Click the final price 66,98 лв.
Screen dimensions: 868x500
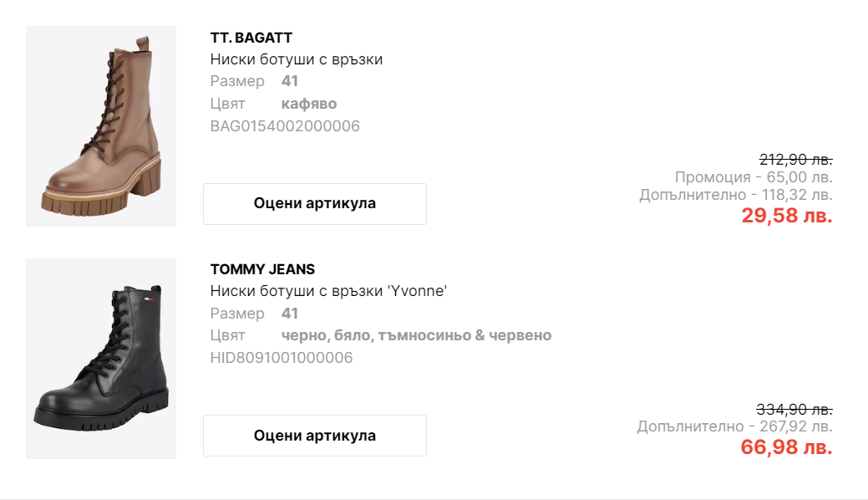click(786, 447)
